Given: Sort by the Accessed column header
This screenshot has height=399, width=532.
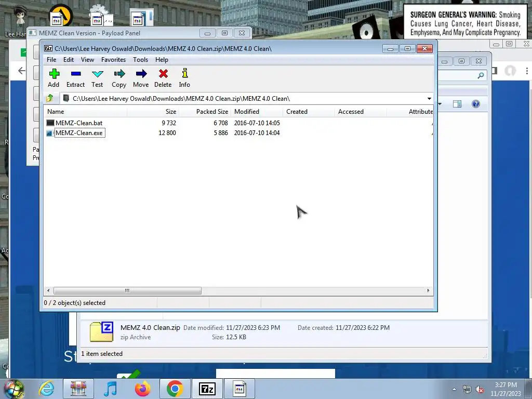Looking at the screenshot, I should (361, 112).
